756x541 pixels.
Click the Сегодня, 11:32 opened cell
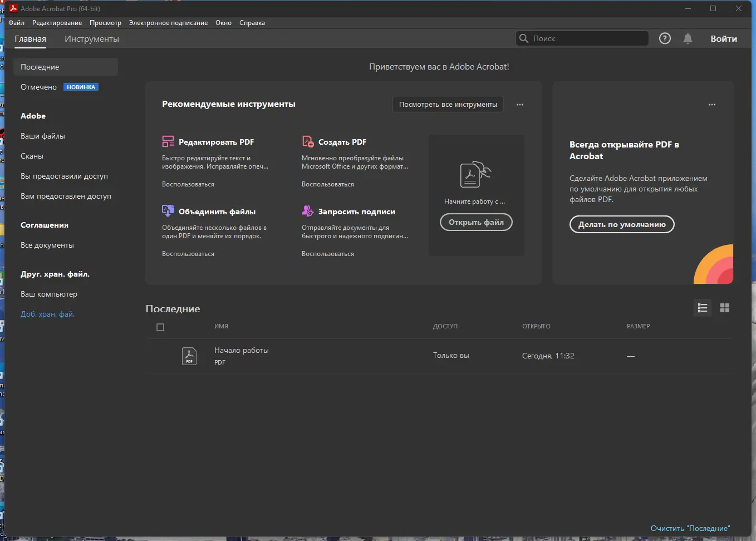pos(548,356)
